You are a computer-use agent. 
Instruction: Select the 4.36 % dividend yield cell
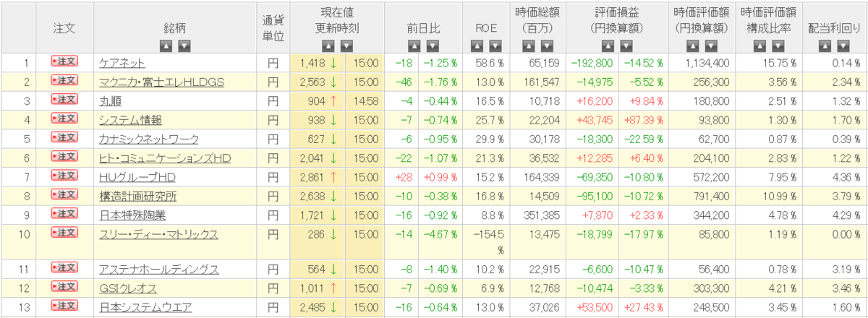click(x=834, y=177)
